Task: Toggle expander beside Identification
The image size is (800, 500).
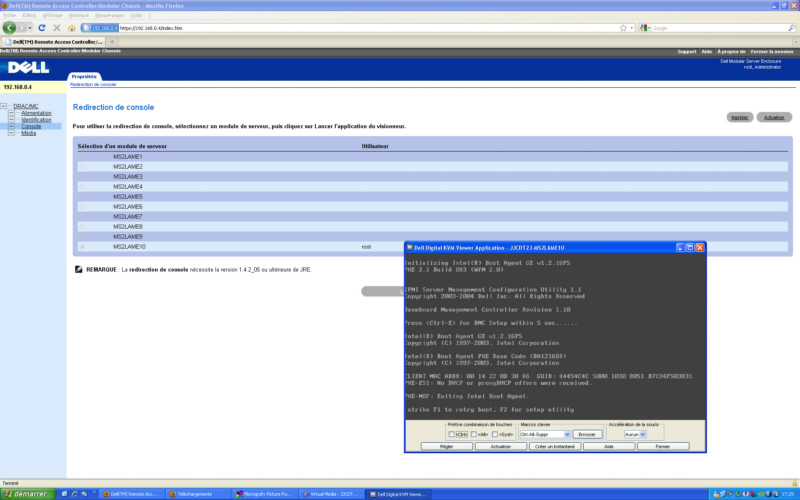Action: pyautogui.click(x=11, y=119)
